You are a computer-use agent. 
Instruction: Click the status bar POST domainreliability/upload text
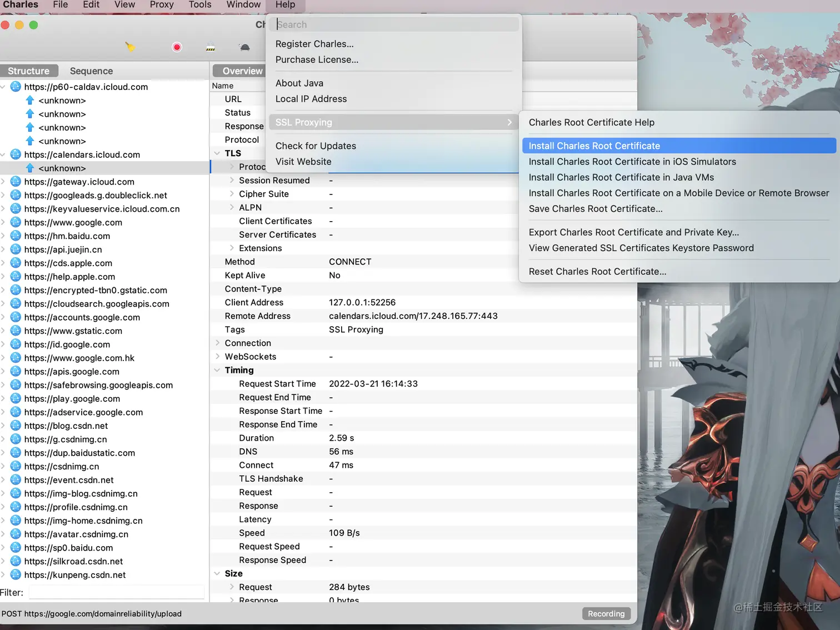point(92,614)
